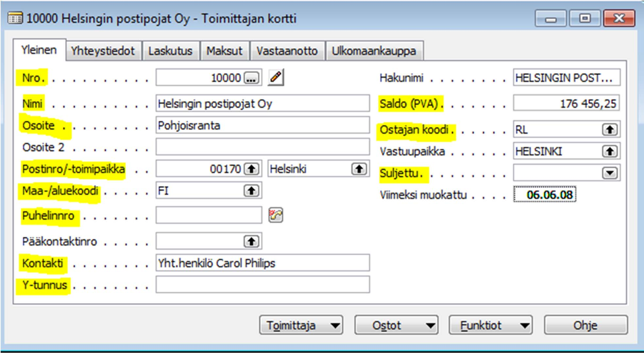Image resolution: width=644 pixels, height=353 pixels.
Task: Click the Hakunimi field HELSINGIN POST...
Action: pos(567,77)
